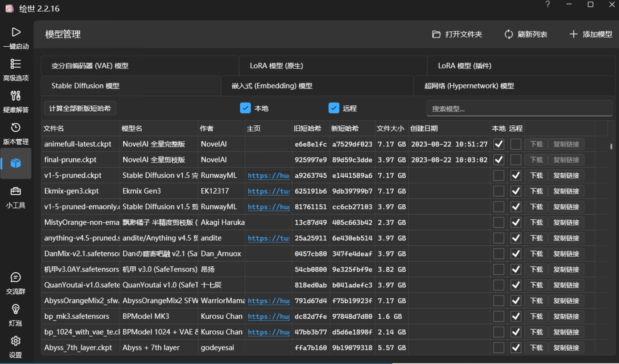Screen dimensions: 619x364
Task: Sort by 新短哈希 column header
Action: point(352,129)
